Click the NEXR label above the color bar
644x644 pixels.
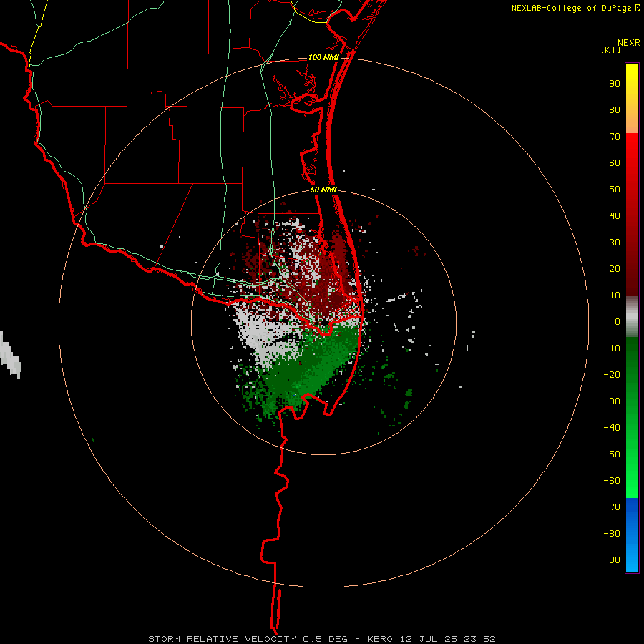pos(629,43)
